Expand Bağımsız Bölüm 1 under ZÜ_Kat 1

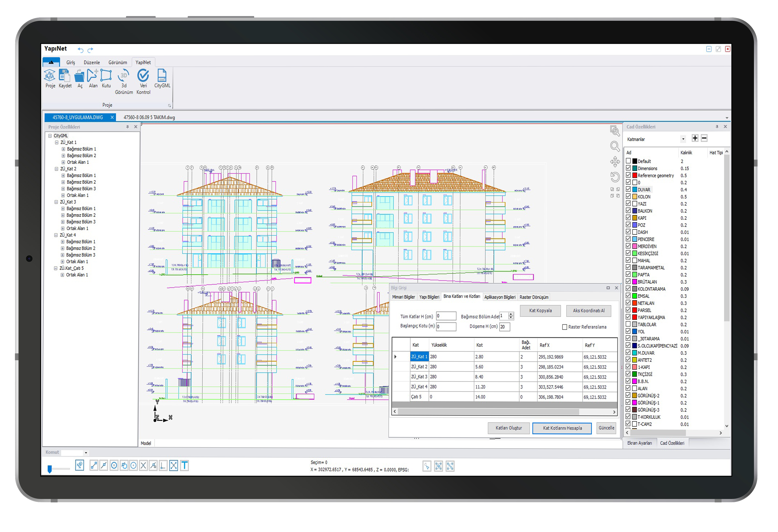[63, 149]
